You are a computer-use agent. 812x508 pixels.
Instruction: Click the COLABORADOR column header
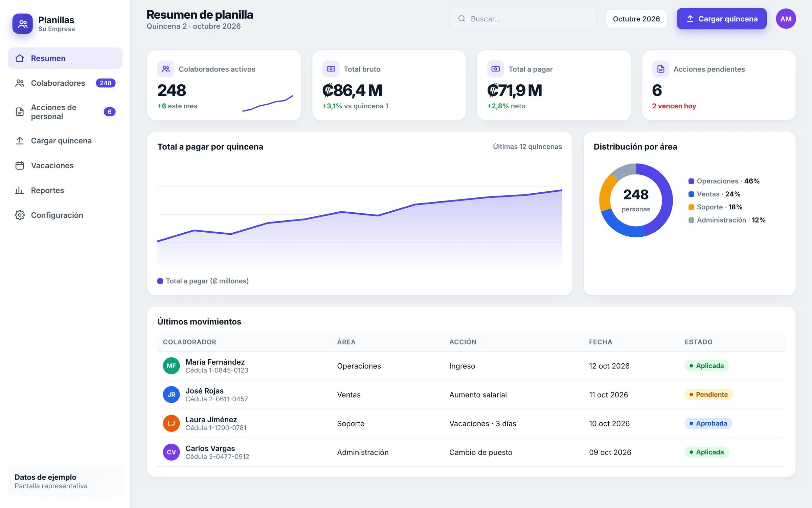click(189, 342)
